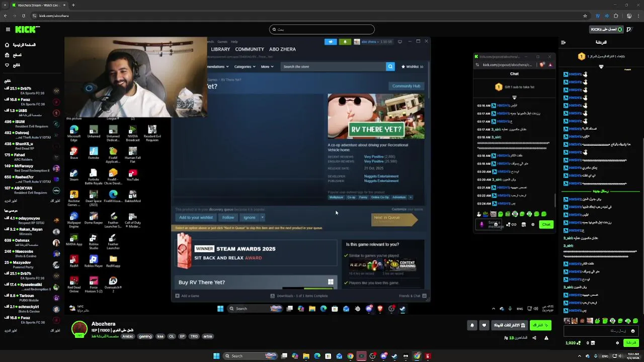Click the Rockstar Games desktop icon
The width and height of the screenshot is (644, 362).
(74, 198)
